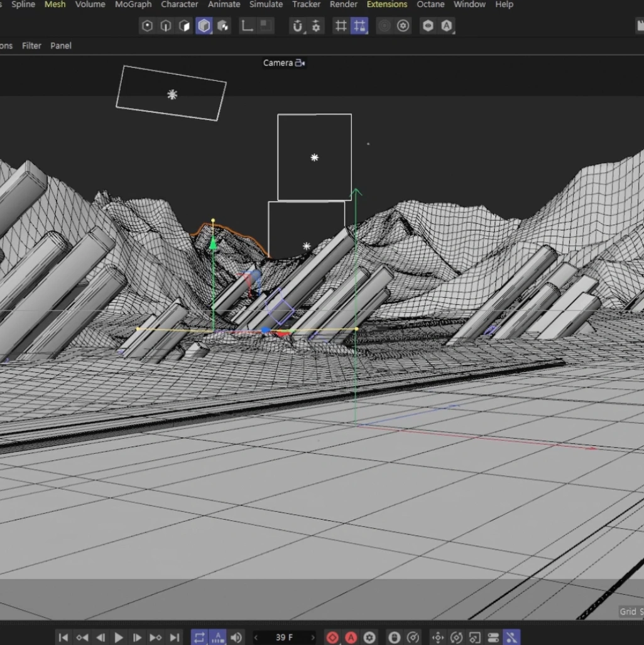The height and width of the screenshot is (645, 644).
Task: Select Edges mode icon
Action: [x=166, y=26]
